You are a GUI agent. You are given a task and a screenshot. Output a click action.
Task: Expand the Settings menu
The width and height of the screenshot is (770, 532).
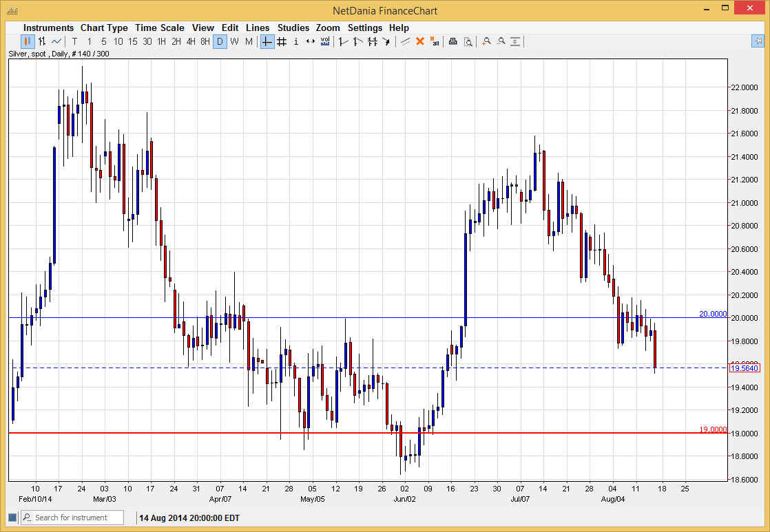[x=365, y=28]
